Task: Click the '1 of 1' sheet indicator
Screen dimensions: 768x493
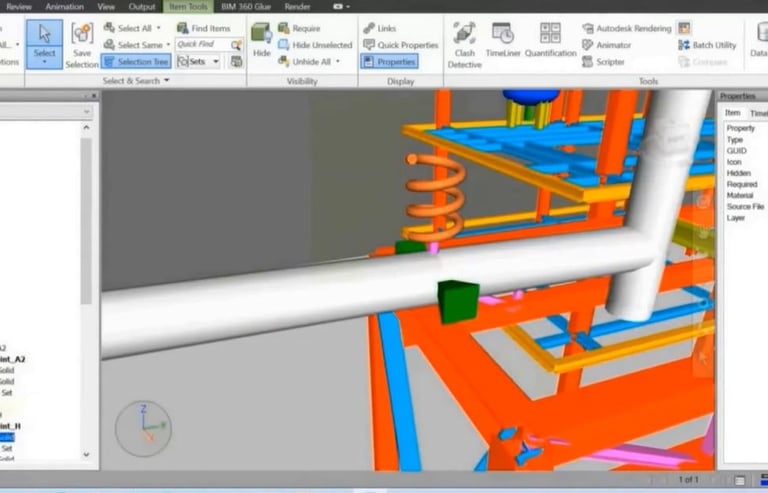Action: tap(688, 480)
